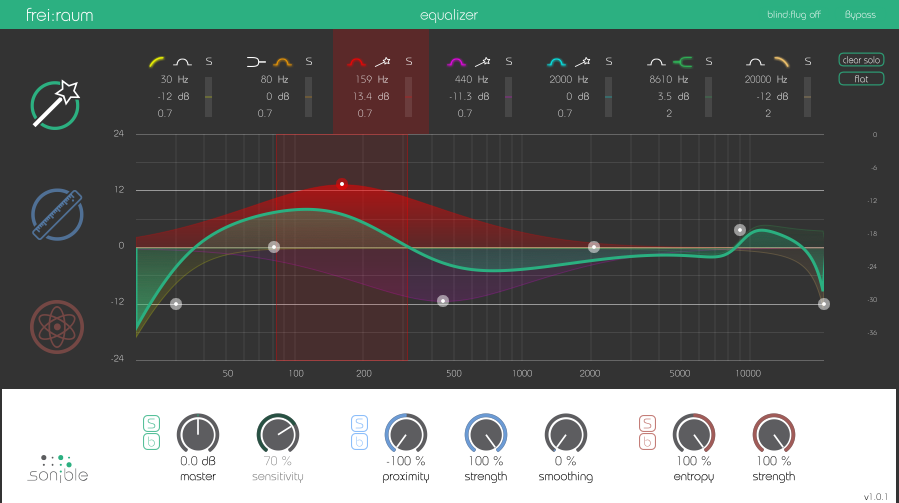899x503 pixels.
Task: Click the sensitivity knob
Action: (x=277, y=434)
